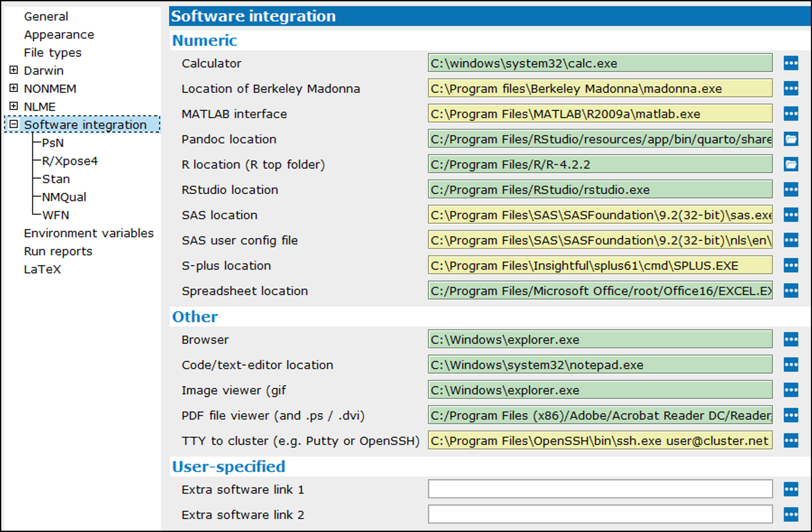Click browse dots for MATLAB interface
This screenshot has height=532, width=812.
pyautogui.click(x=790, y=114)
